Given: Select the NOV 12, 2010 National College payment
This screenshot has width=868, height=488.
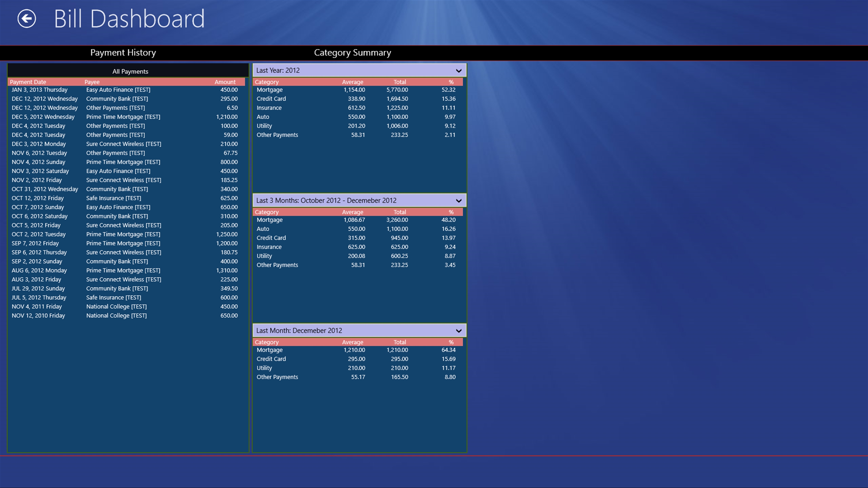Looking at the screenshot, I should point(125,316).
